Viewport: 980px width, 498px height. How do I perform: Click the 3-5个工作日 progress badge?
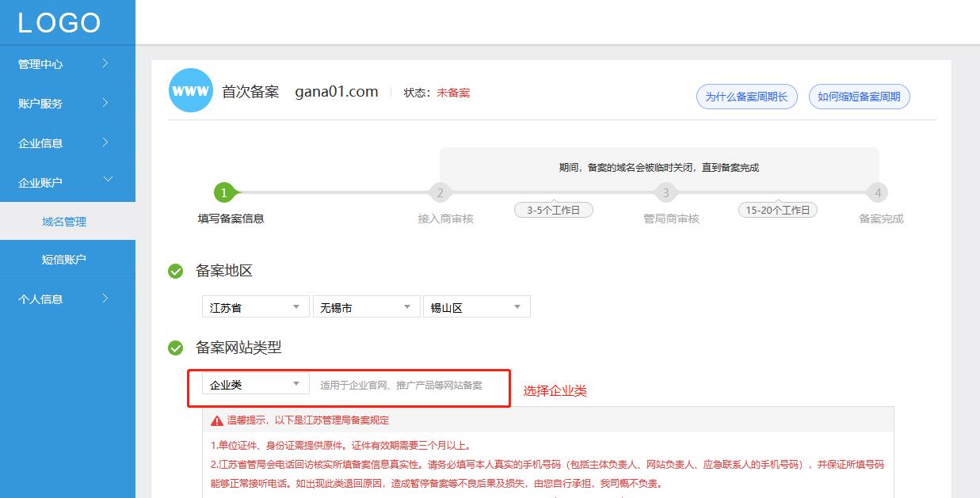[553, 209]
